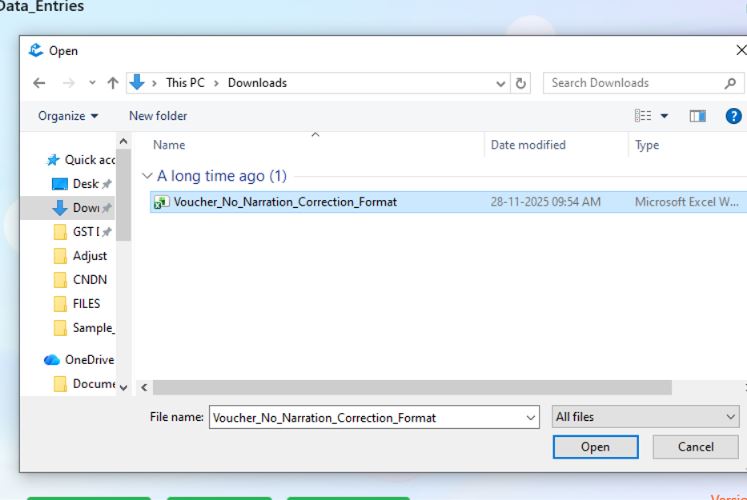Select Downloads in address path
The image size is (747, 500).
(x=257, y=83)
